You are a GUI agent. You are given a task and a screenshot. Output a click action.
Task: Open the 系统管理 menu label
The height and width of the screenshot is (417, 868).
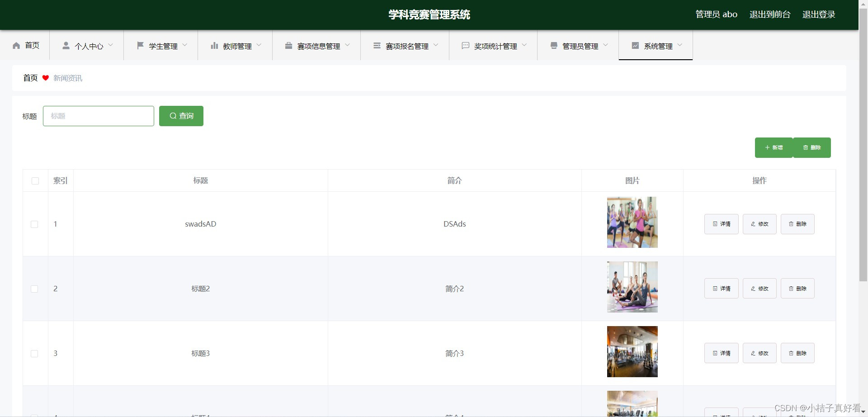click(658, 46)
